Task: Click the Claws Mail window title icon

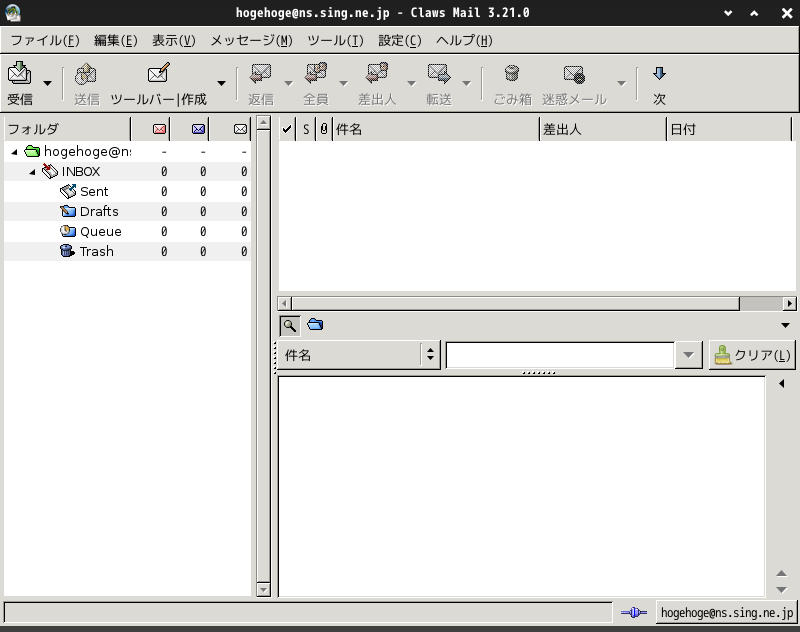Action: tap(12, 13)
